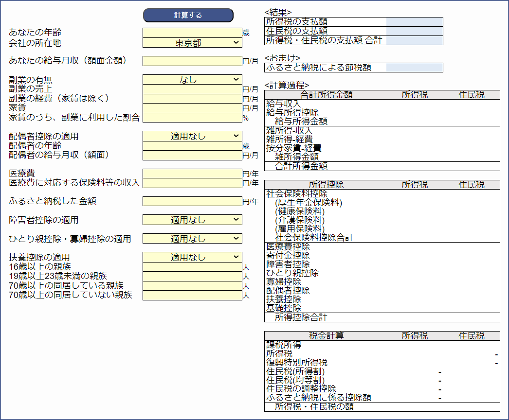Image resolution: width=509 pixels, height=420 pixels.
Task: Expand the 配偶者控除の適用 dropdown
Action: point(192,136)
